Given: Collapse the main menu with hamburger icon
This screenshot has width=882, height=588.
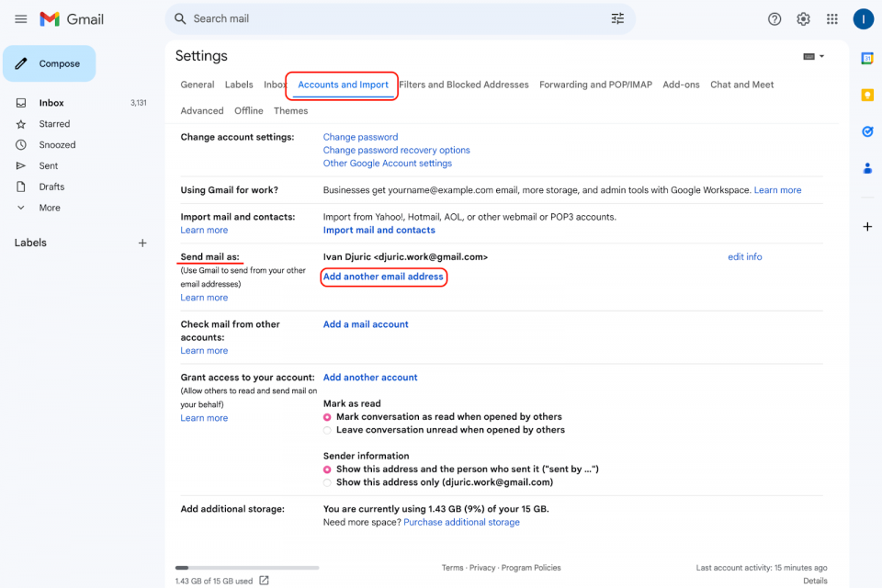Looking at the screenshot, I should click(x=20, y=18).
